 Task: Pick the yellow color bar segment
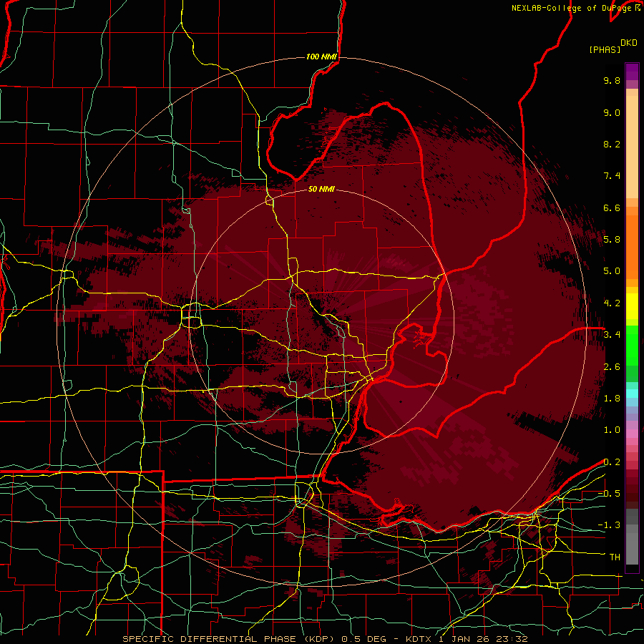tap(632, 306)
